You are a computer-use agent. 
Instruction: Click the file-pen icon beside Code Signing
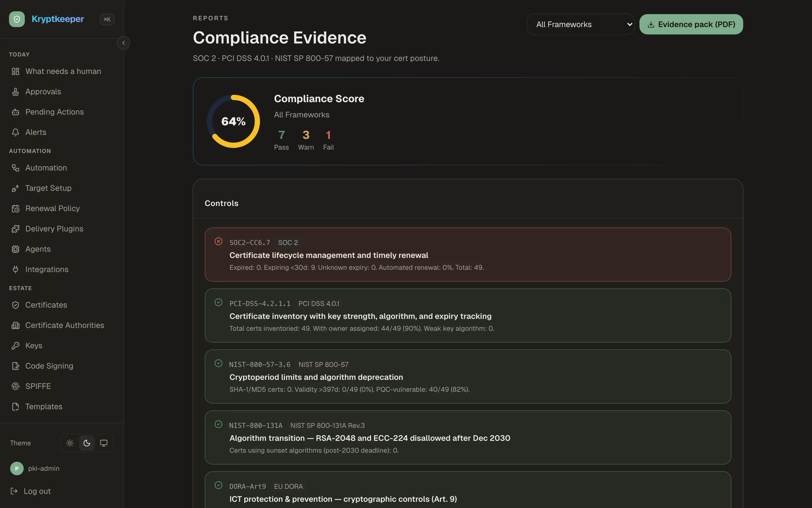click(16, 366)
